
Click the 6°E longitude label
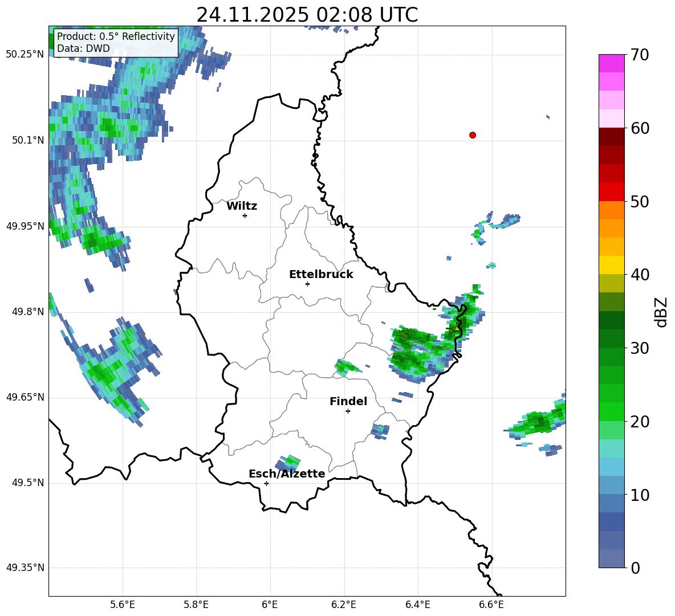tap(270, 605)
